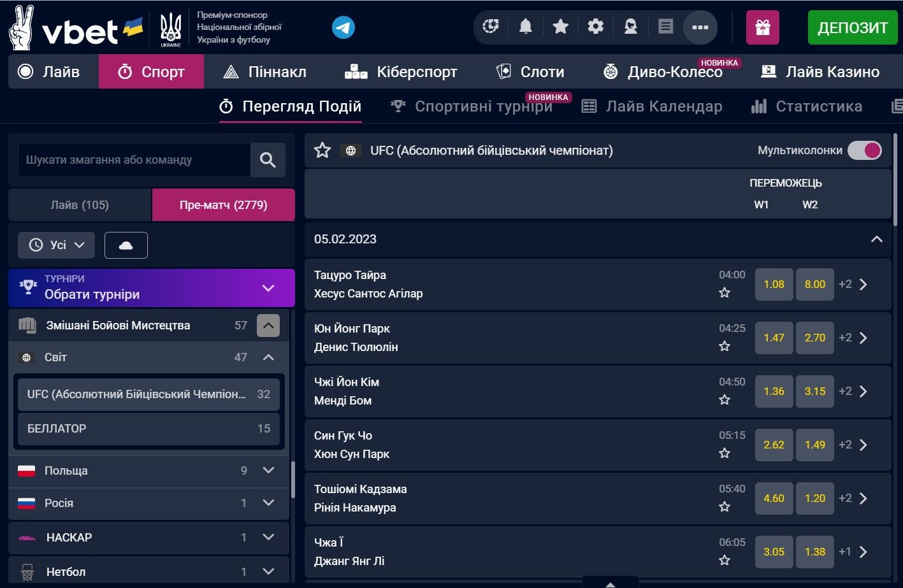Select odds 1.20 for Рінія Накамура
Viewport: 903px width, 588px height.
(815, 498)
